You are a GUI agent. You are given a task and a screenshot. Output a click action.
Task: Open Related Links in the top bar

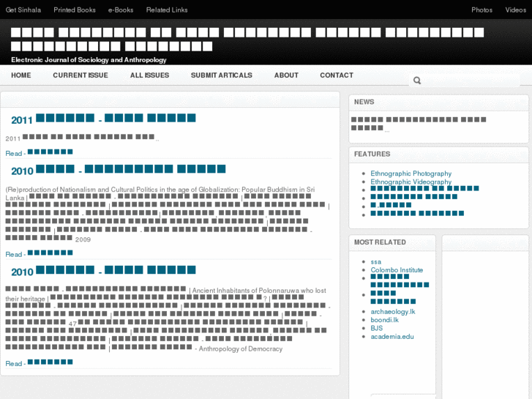[x=167, y=10]
